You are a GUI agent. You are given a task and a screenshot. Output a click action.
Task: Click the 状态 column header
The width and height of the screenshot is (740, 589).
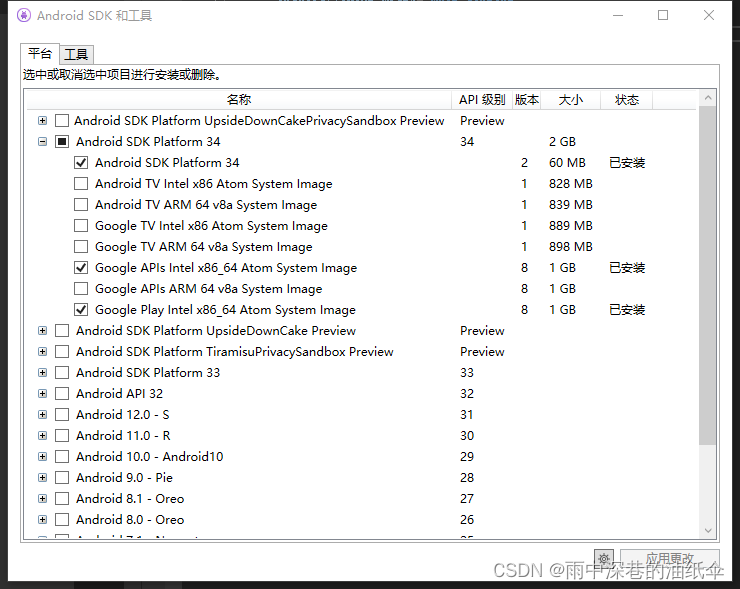[x=627, y=100]
